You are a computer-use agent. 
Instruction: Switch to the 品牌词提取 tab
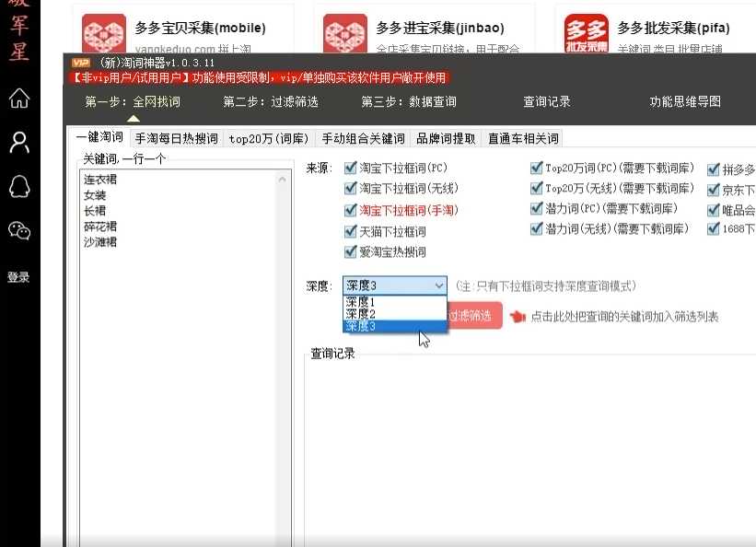click(446, 139)
